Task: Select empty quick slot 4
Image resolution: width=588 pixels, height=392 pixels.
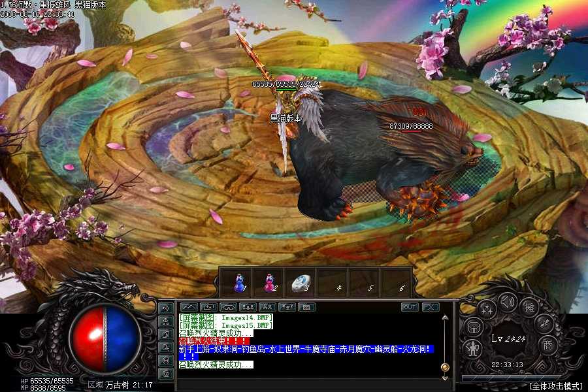Action: (333, 283)
